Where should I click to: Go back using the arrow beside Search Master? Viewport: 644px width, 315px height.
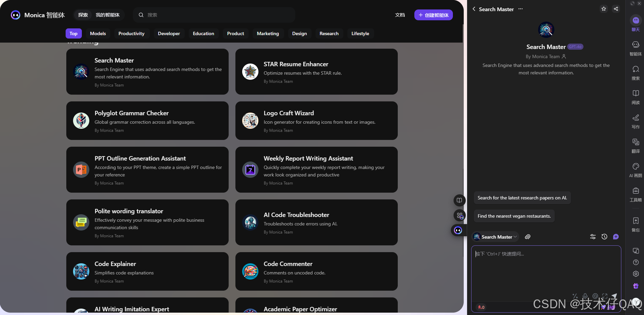[474, 9]
